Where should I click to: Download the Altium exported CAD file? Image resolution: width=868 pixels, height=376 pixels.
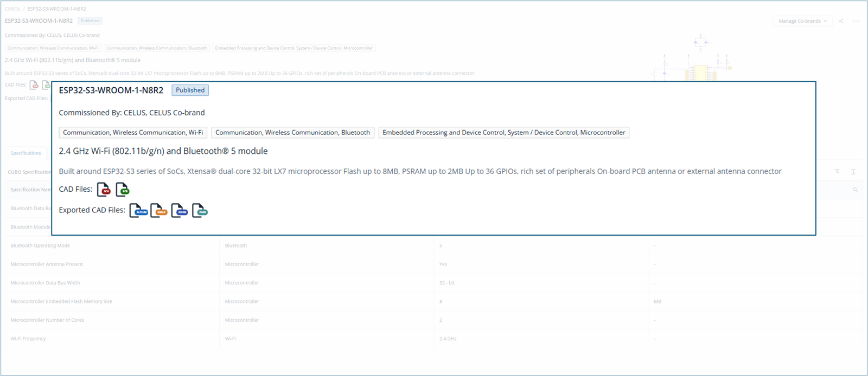click(x=138, y=210)
